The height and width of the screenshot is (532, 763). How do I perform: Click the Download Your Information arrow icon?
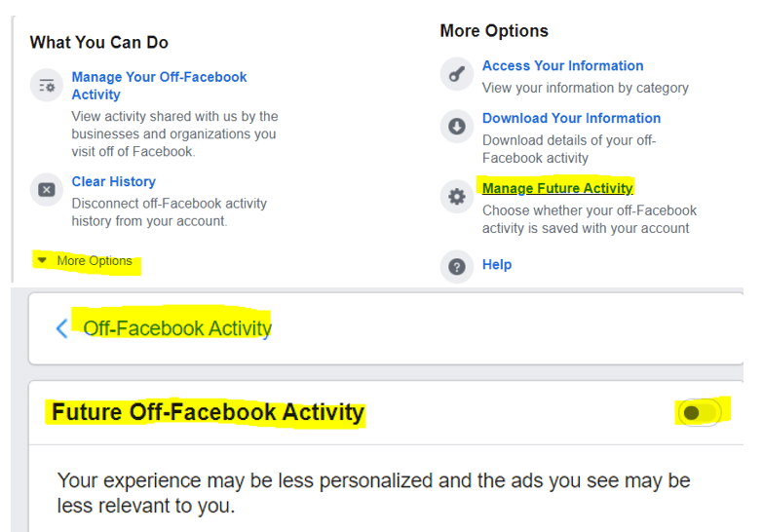(456, 127)
